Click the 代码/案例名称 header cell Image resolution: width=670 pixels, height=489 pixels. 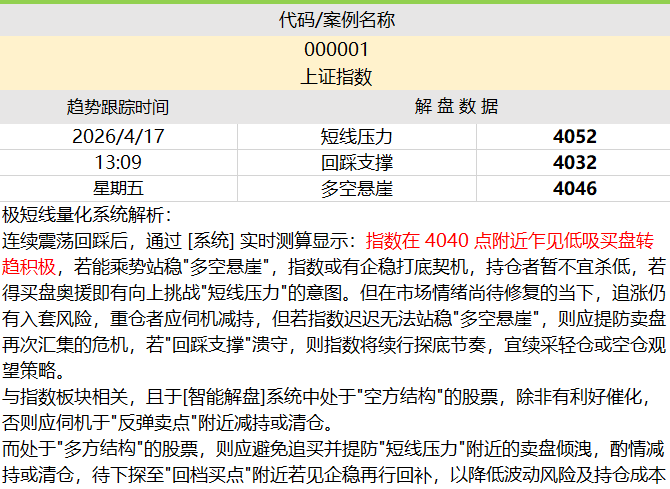336,21
